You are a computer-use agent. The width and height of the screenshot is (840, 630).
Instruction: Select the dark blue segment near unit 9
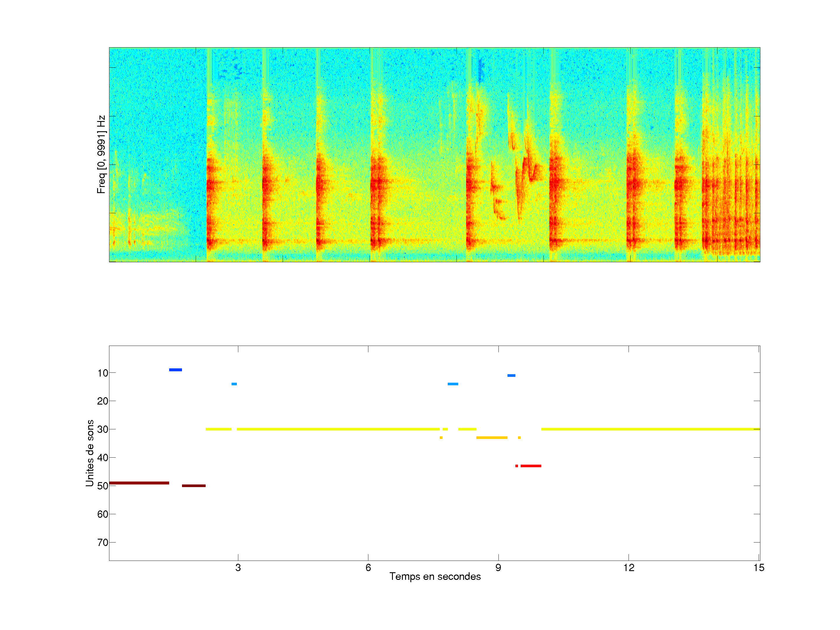point(176,370)
